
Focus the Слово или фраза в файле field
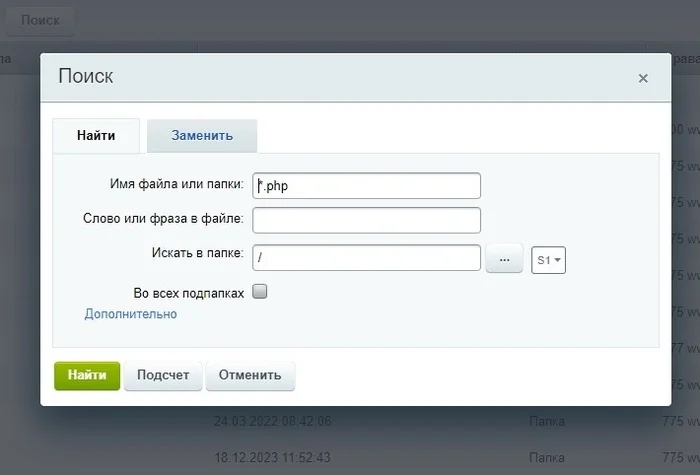click(367, 220)
